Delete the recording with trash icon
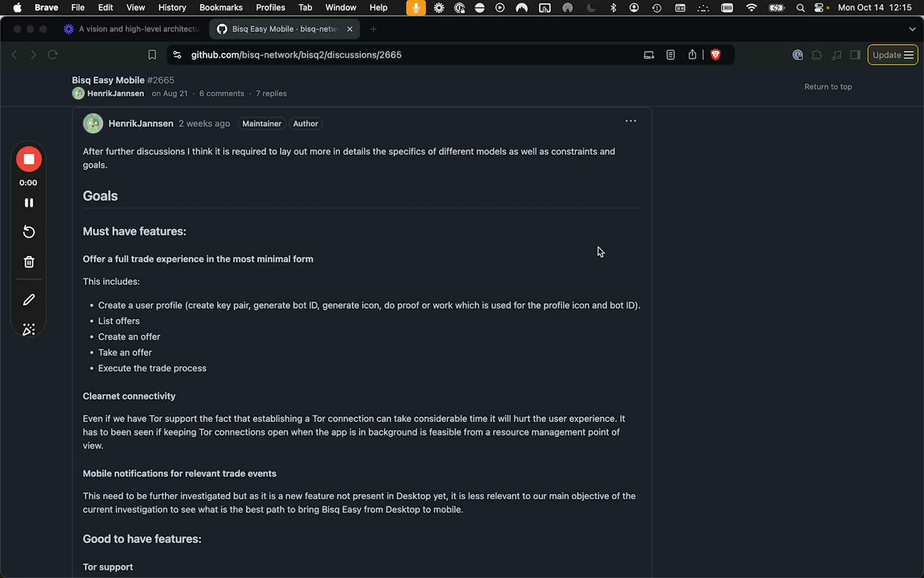Viewport: 924px width, 578px height. [29, 262]
